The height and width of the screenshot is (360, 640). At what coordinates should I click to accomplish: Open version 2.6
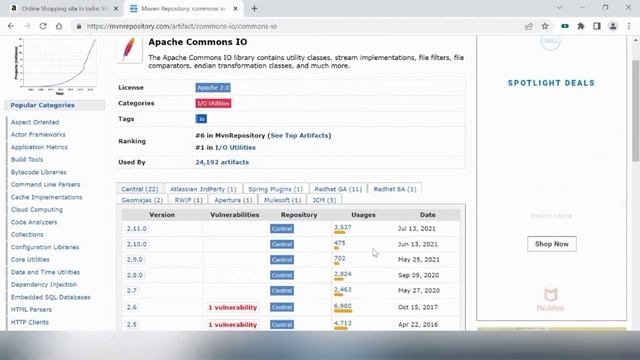tap(131, 307)
